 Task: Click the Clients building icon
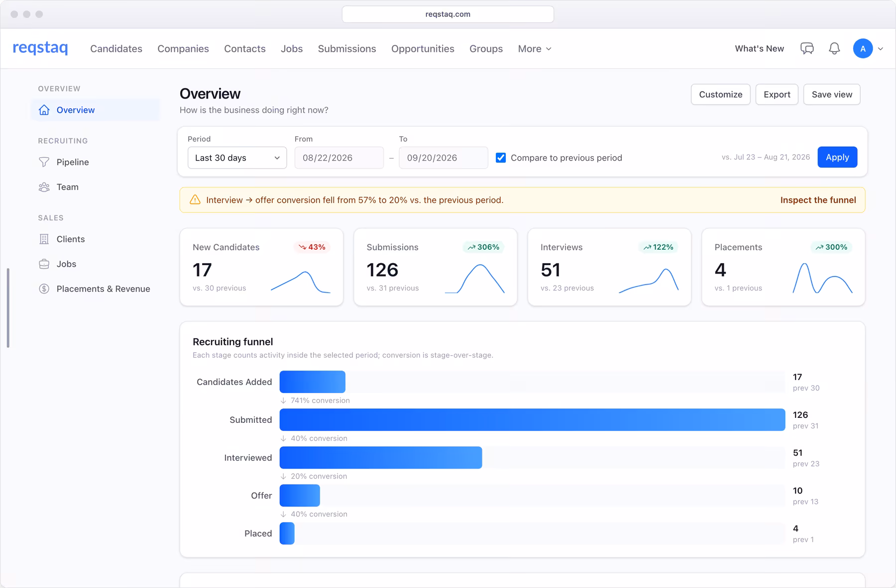[x=44, y=239]
